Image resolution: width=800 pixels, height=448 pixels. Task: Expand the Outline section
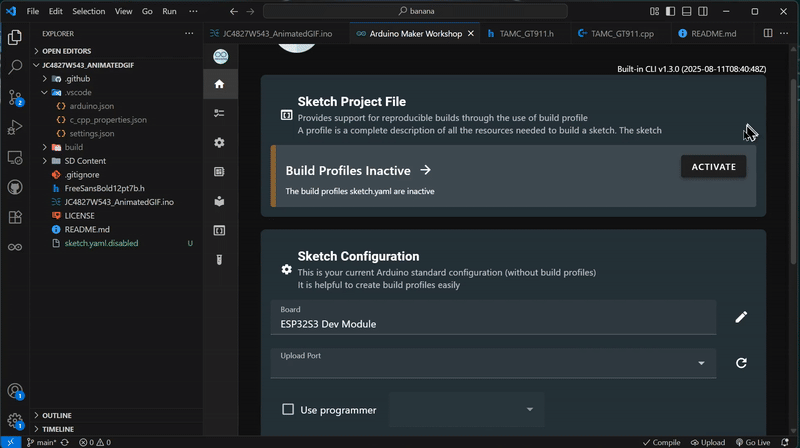[57, 415]
